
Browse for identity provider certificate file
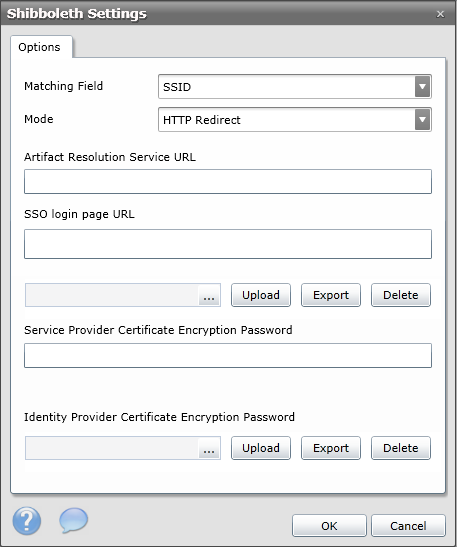(x=209, y=448)
